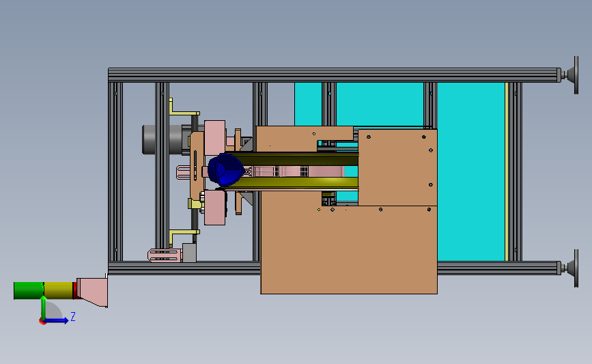Select the pink slotted bracket near bottom rail

[x=165, y=255]
